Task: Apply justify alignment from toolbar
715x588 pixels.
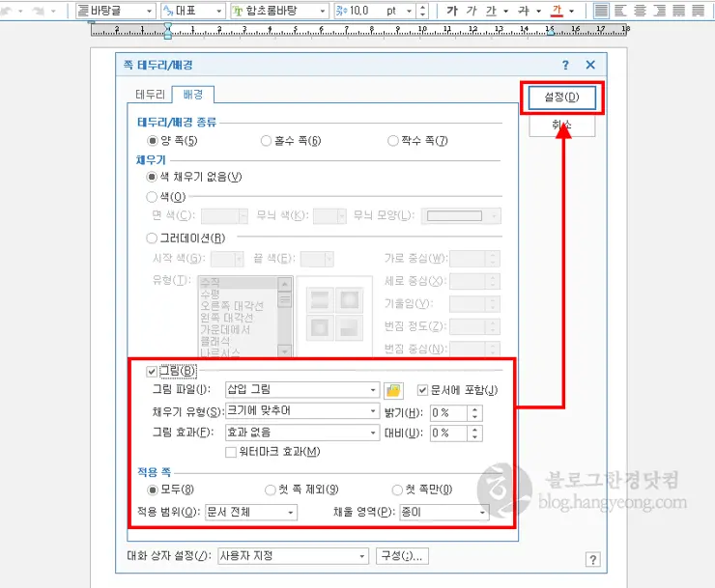Action: point(601,11)
